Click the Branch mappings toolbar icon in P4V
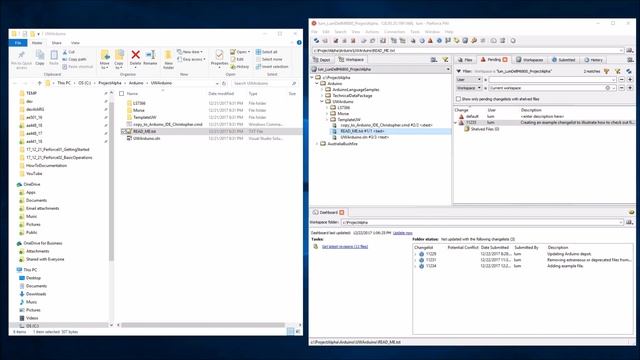 click(x=448, y=40)
